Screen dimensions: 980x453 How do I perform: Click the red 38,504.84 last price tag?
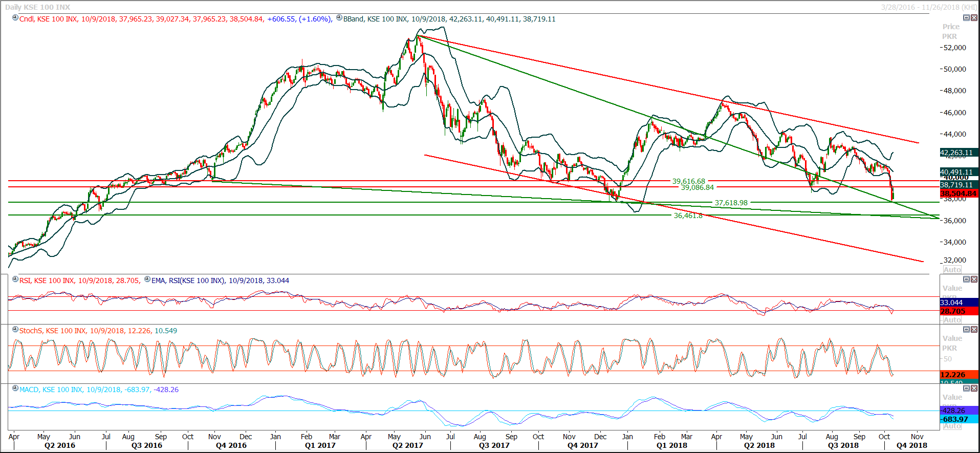tap(959, 193)
